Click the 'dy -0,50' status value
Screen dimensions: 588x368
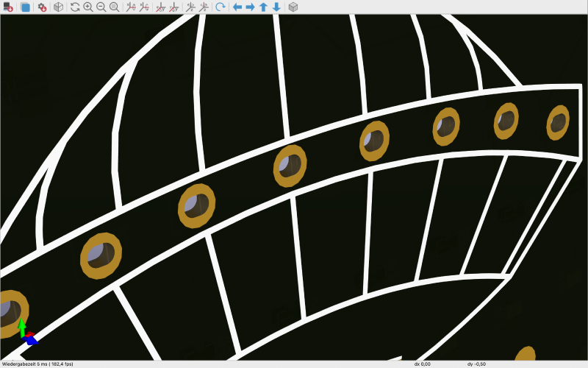coord(476,364)
